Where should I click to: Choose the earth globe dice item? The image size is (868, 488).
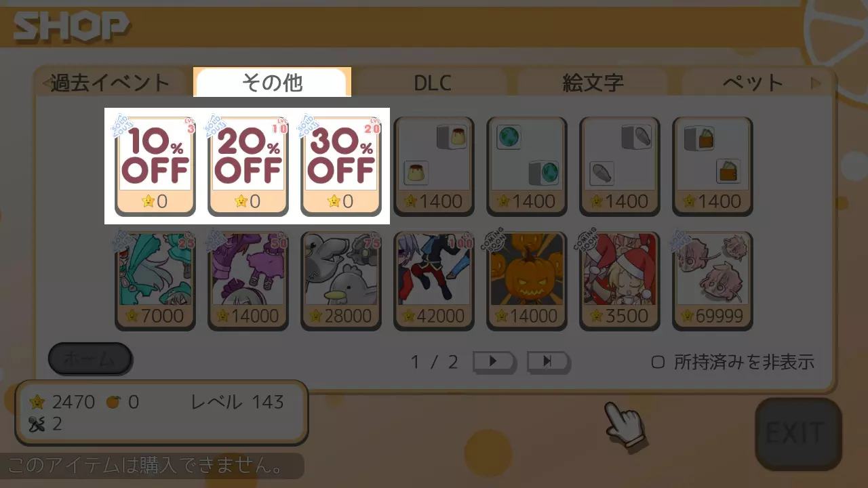coord(527,166)
